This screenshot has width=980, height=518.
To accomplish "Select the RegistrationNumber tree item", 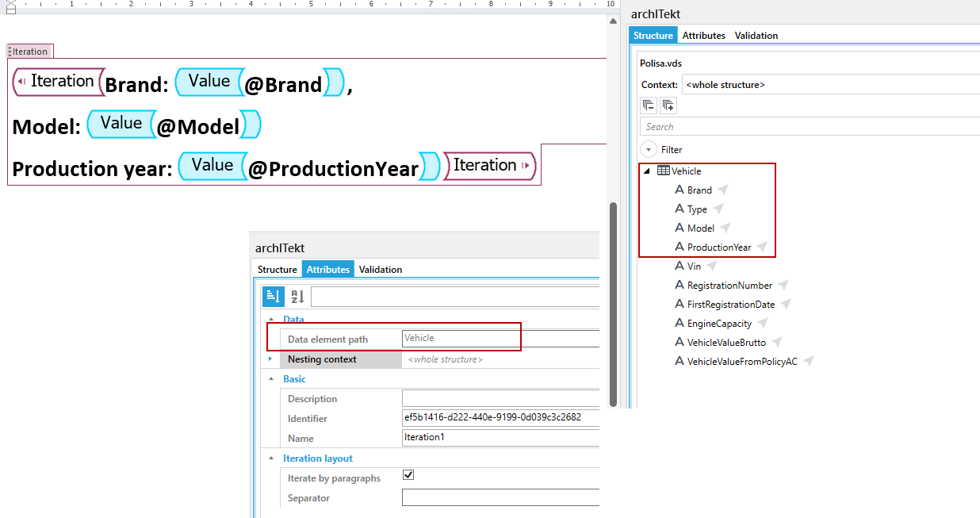I will coord(729,285).
